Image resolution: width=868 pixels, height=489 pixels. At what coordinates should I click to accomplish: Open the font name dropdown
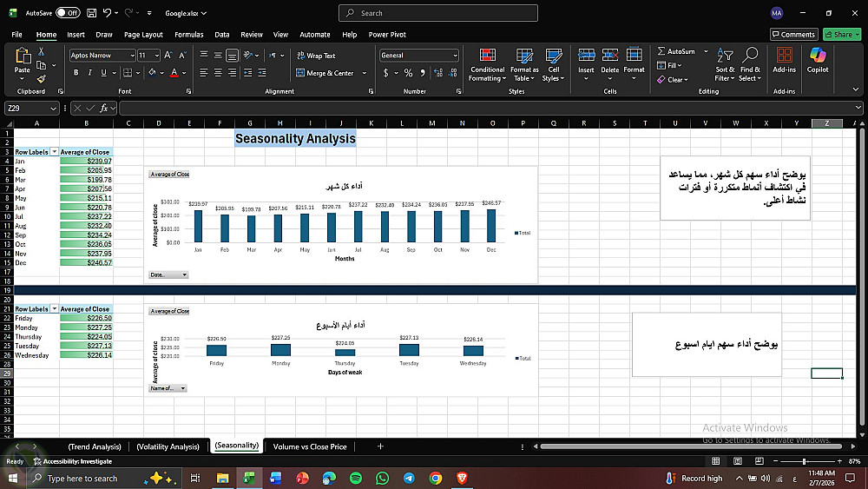(x=132, y=56)
